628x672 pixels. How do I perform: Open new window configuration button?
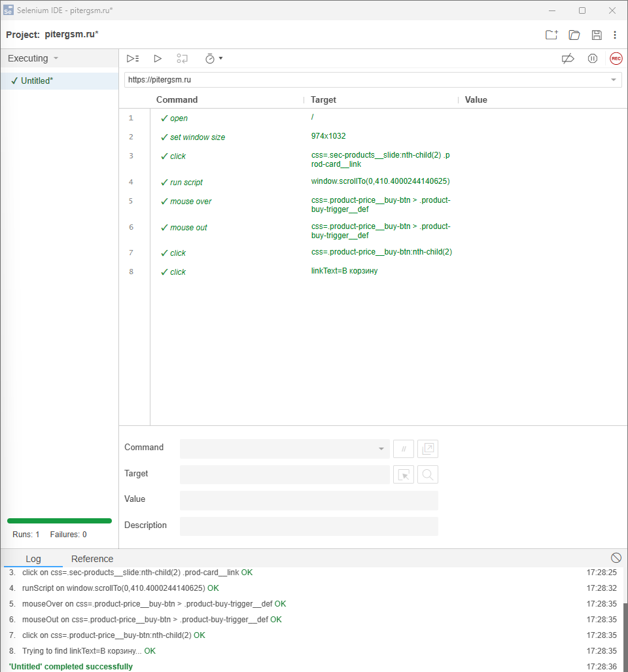coord(428,449)
